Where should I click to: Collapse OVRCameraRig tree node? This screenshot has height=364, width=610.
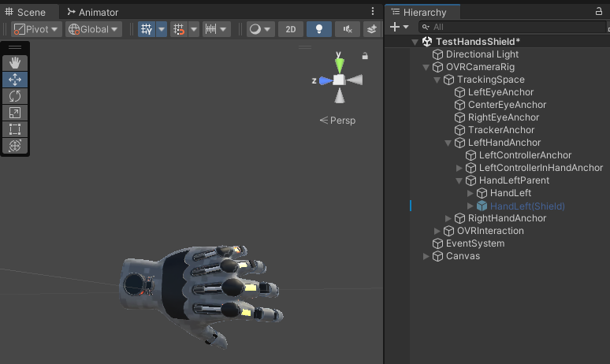(426, 67)
